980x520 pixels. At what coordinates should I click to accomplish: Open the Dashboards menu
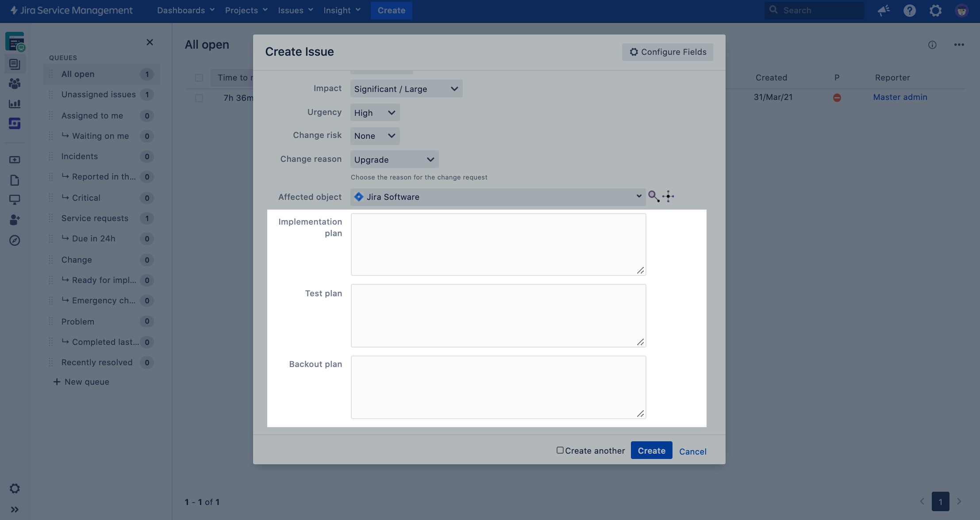[185, 10]
